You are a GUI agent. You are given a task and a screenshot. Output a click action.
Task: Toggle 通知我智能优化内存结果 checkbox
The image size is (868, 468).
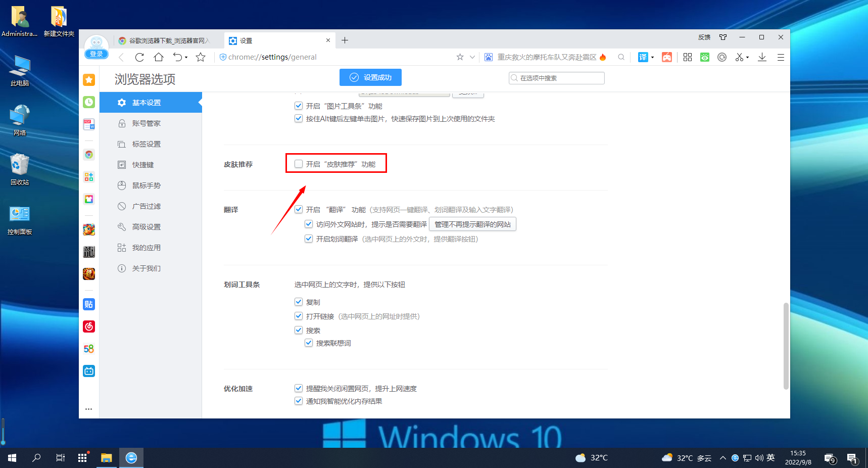[299, 401]
